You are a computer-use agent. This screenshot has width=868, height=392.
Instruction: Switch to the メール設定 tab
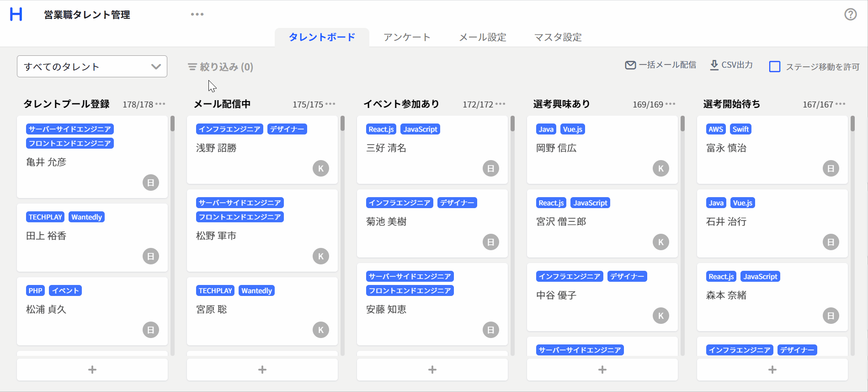click(483, 37)
